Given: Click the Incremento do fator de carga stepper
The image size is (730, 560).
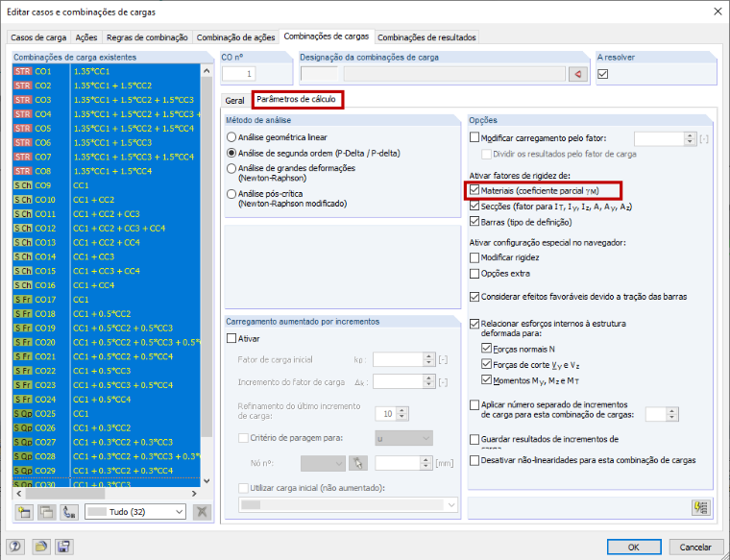Looking at the screenshot, I should coord(428,381).
